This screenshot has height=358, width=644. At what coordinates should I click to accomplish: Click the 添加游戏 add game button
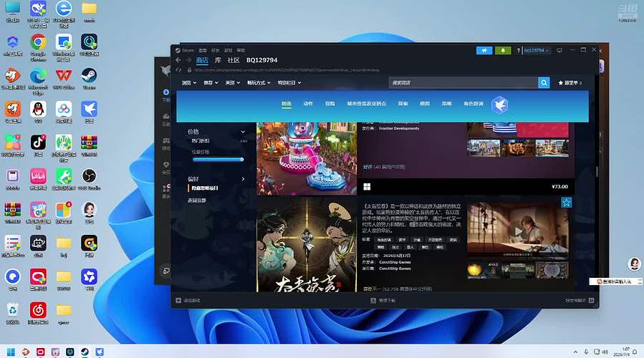click(x=188, y=301)
